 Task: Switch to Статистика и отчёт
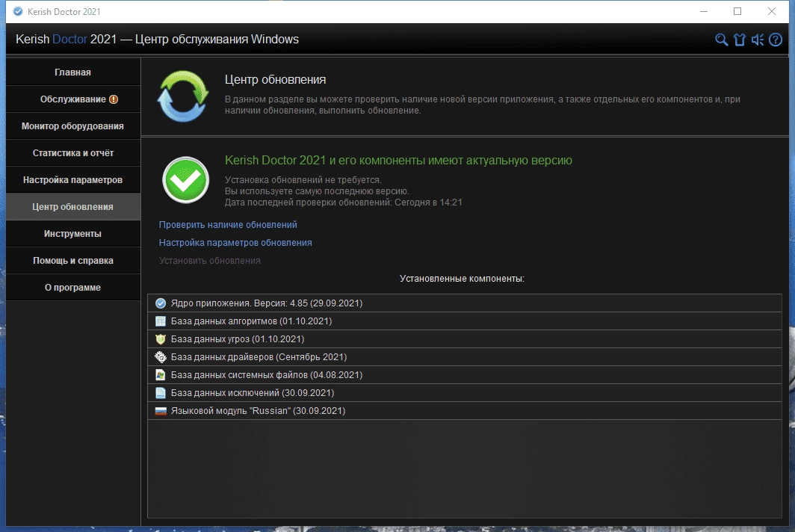click(x=73, y=152)
